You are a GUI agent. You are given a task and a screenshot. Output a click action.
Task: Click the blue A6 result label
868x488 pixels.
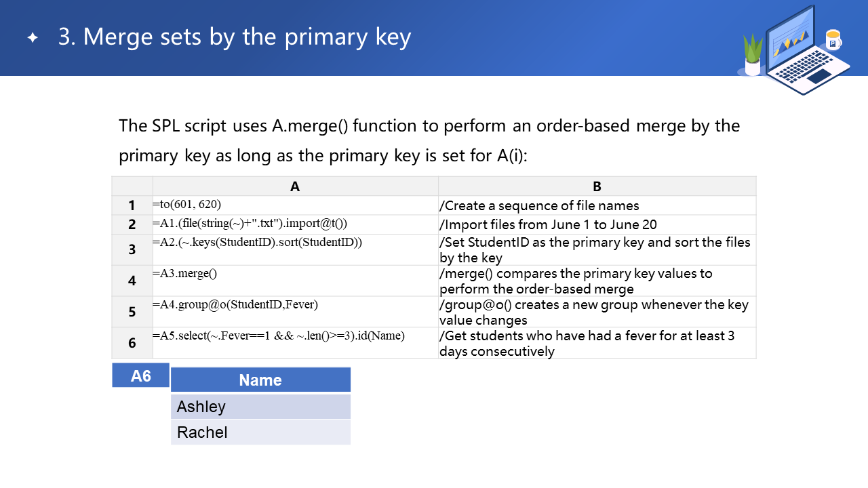(140, 375)
